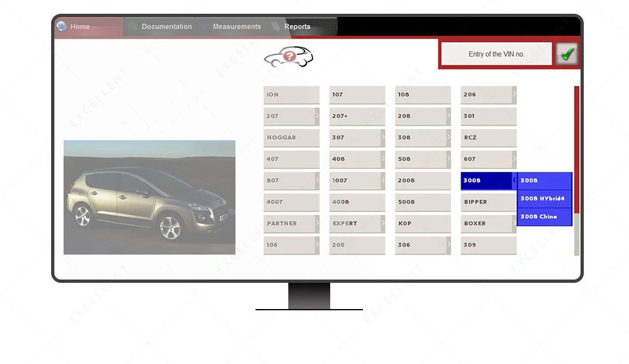Image resolution: width=629 pixels, height=364 pixels.
Task: Expand the 508 model arrow
Action: pos(448,159)
